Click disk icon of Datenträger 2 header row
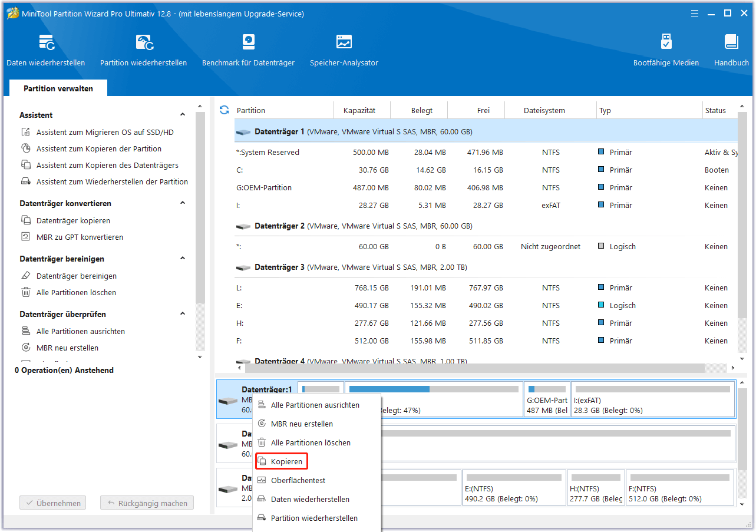Screen dimensions: 756x532 [x=243, y=226]
